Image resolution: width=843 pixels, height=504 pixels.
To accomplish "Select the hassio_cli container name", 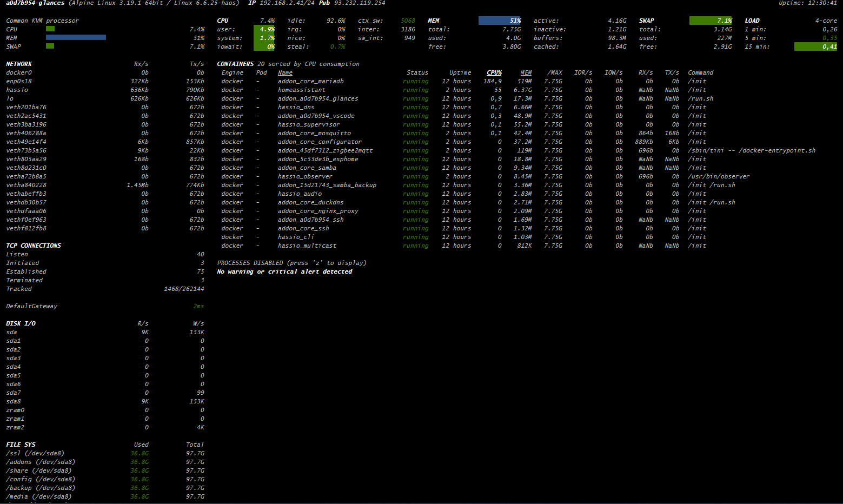I will (x=296, y=237).
